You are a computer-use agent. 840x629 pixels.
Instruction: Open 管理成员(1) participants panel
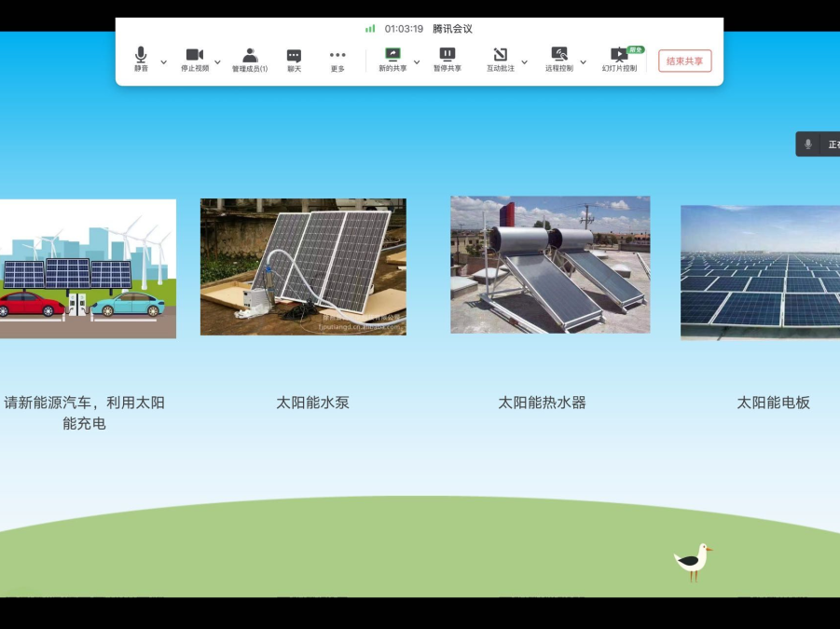coord(250,60)
